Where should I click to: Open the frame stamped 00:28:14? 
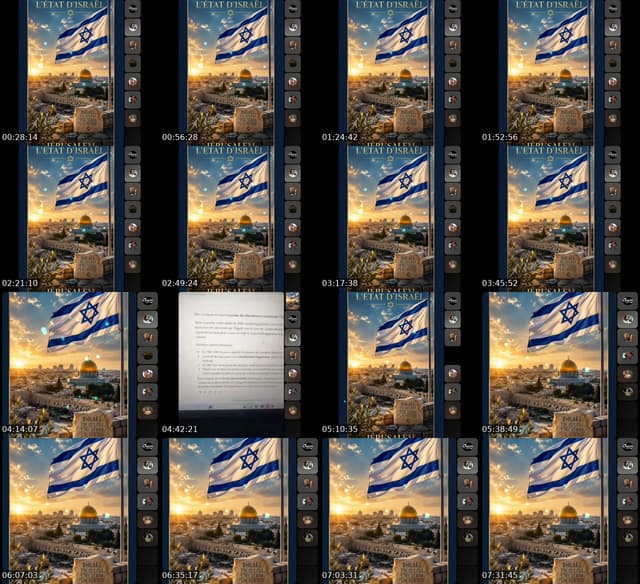click(80, 73)
